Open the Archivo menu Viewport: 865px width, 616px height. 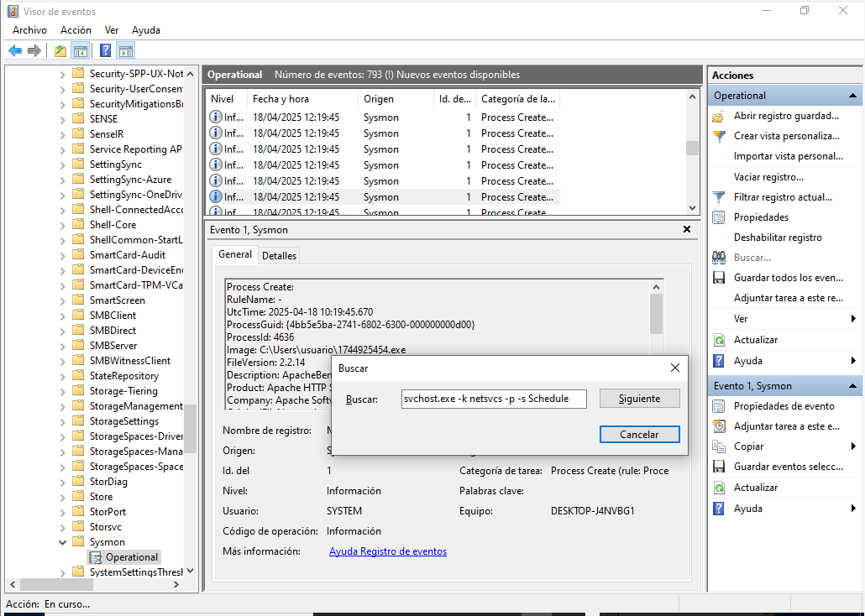29,30
